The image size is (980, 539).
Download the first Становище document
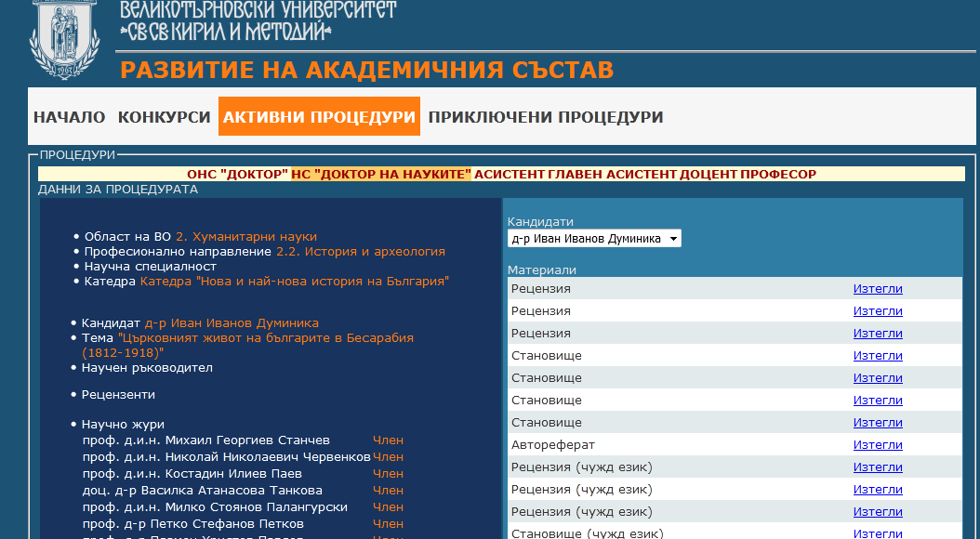[x=878, y=356]
